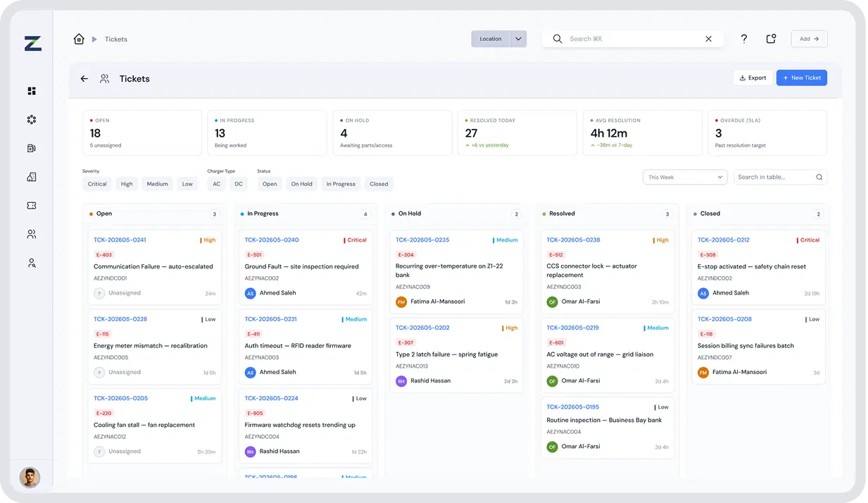Toggle the On Hold status filter
868x503 pixels.
click(x=301, y=184)
